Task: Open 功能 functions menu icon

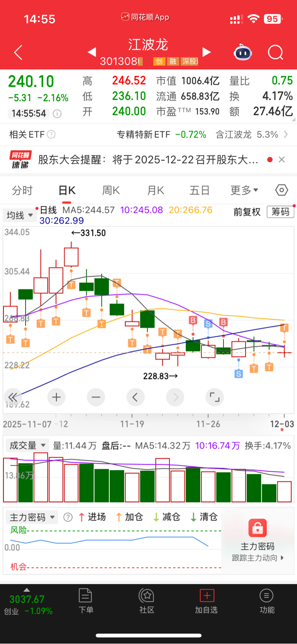Action: pyautogui.click(x=267, y=601)
